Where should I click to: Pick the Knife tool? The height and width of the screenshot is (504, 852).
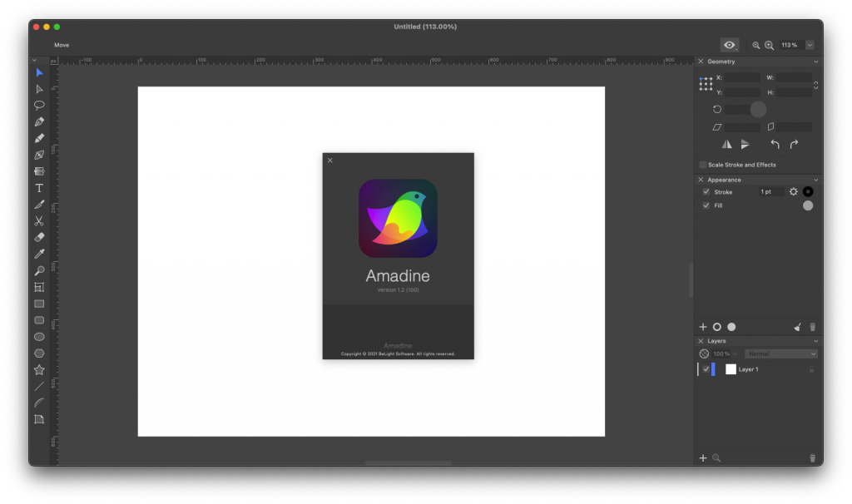pos(39,205)
